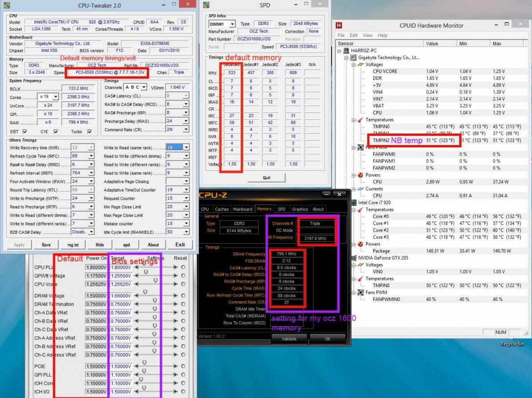Viewport: 532px width, 398px height.
Task: Click the HARRISZ-PC computer icon in HWMonitor
Action: (x=347, y=51)
